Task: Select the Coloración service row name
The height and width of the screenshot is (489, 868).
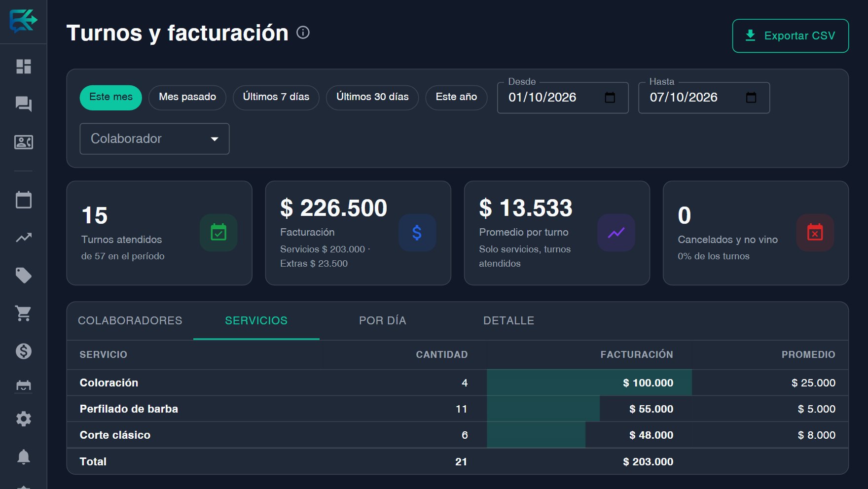Action: pyautogui.click(x=109, y=383)
